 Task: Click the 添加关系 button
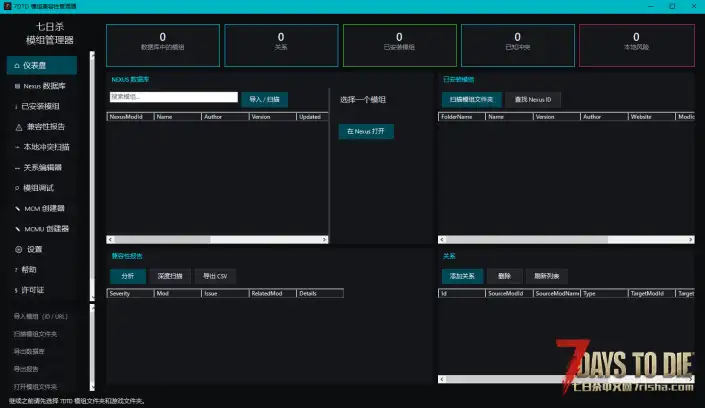coord(462,276)
